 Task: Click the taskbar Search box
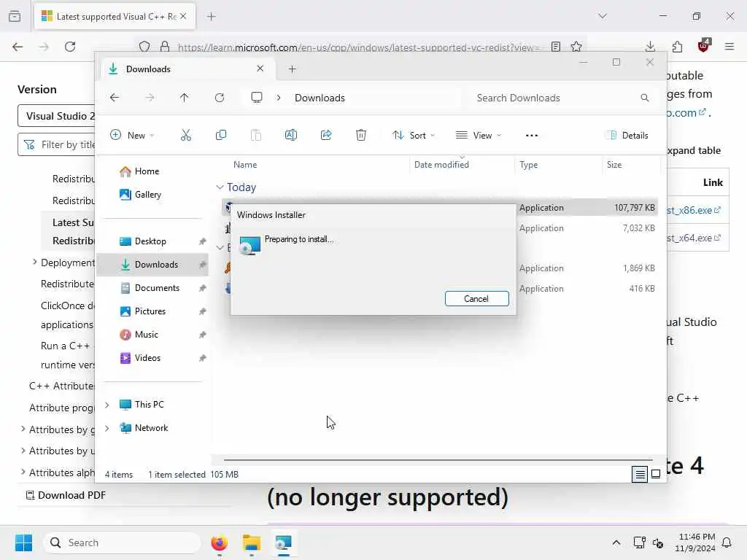tap(122, 542)
